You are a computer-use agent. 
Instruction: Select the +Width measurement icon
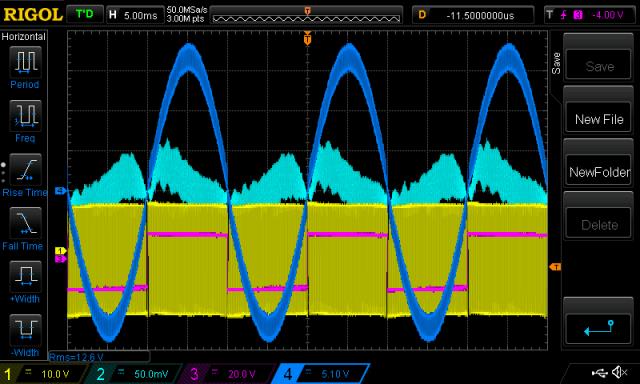[25, 276]
